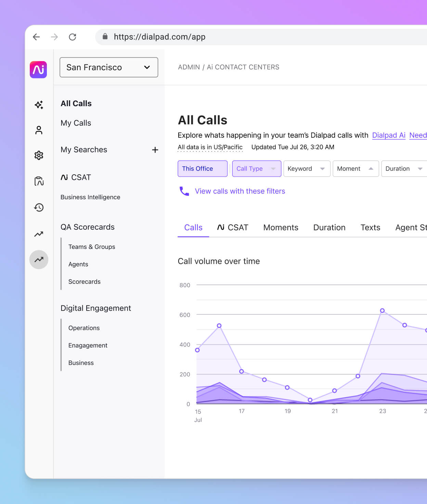Viewport: 427px width, 504px height.
Task: Click the highlighted analytics circle icon
Action: 39,260
